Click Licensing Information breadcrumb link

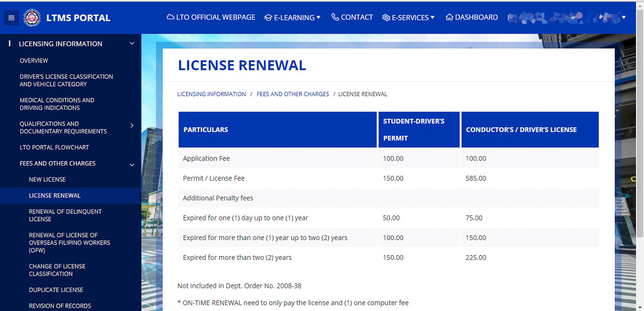[x=211, y=94]
